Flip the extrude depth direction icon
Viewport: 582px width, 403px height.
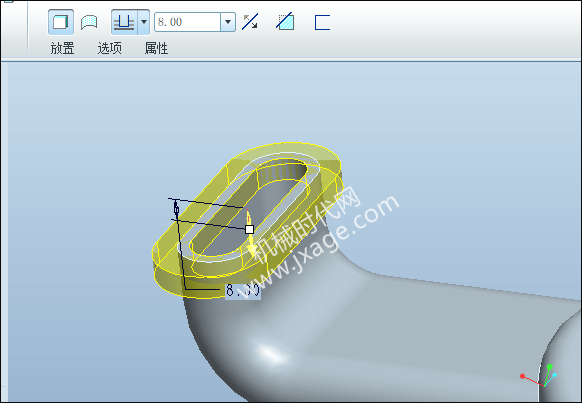(250, 22)
